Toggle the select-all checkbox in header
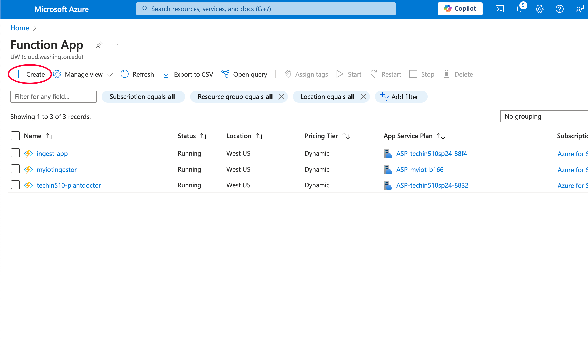Viewport: 588px width, 364px height. [15, 136]
